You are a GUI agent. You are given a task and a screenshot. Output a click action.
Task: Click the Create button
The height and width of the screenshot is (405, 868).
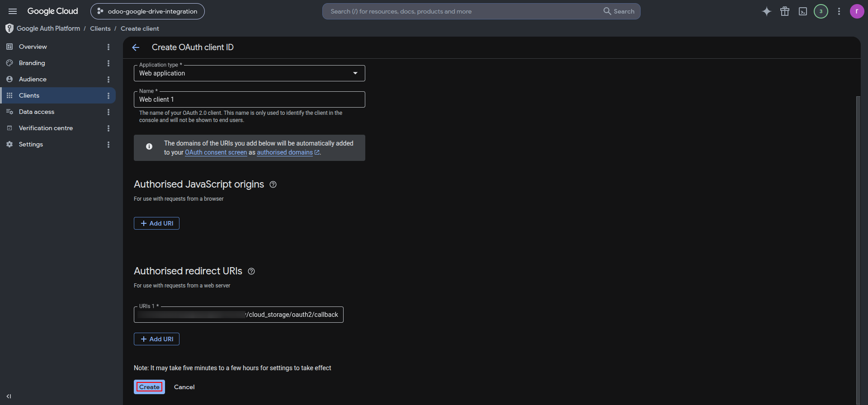click(149, 387)
